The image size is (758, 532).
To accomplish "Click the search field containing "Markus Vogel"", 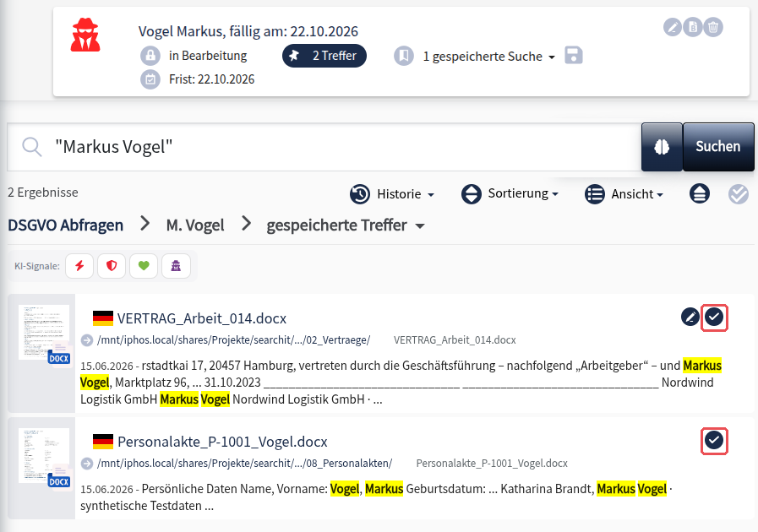I will tap(324, 147).
